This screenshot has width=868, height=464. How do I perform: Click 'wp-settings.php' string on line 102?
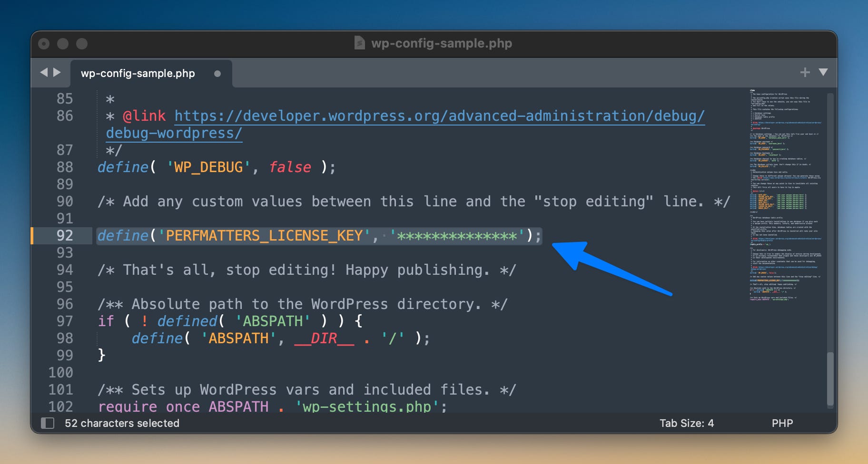(366, 407)
